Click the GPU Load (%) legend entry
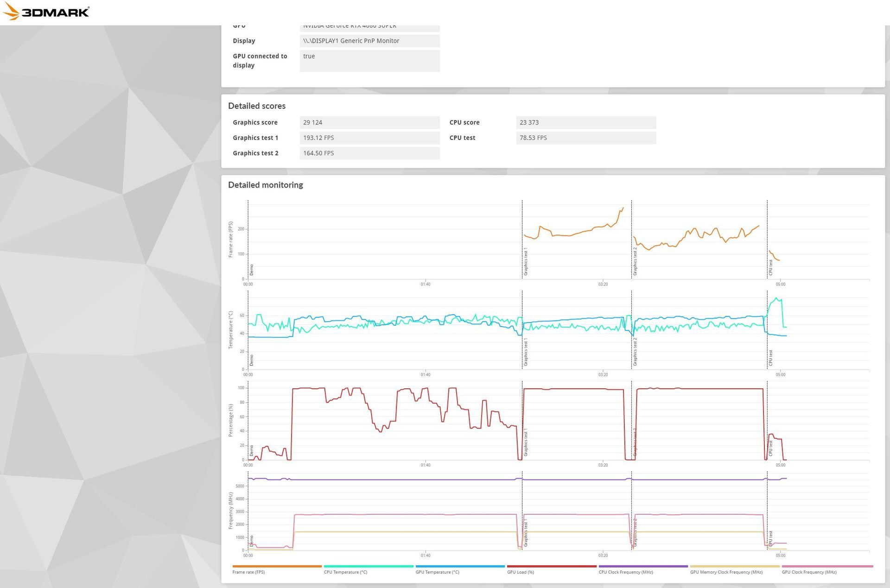The width and height of the screenshot is (890, 588). pyautogui.click(x=521, y=572)
